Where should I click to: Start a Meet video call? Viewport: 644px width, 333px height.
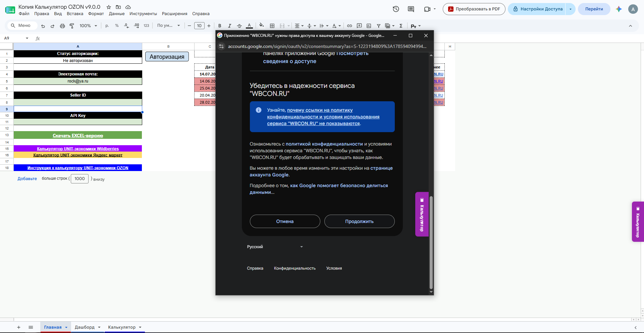tap(429, 9)
